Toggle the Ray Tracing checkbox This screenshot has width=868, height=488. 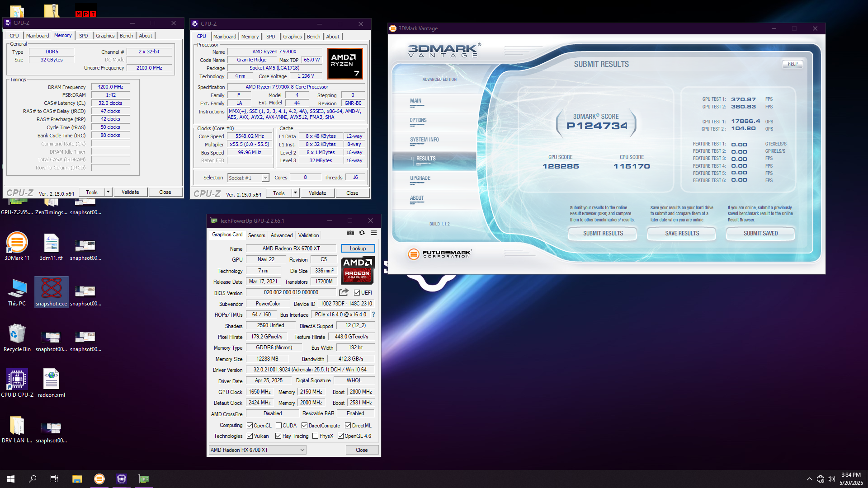tap(278, 436)
